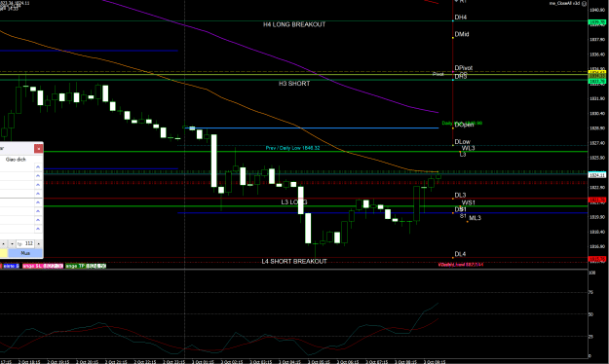Open the Giao dich tab in the panel
This screenshot has height=364, width=609.
pyautogui.click(x=16, y=160)
